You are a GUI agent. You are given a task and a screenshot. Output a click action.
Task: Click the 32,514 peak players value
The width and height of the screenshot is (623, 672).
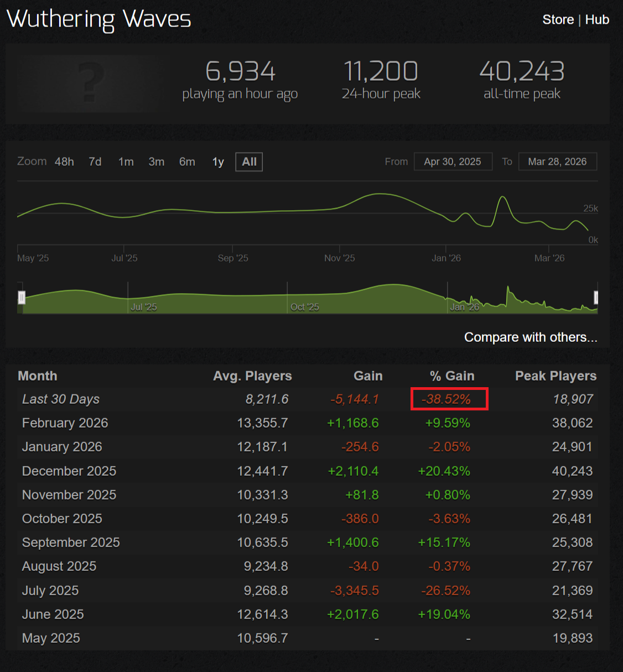click(x=573, y=614)
